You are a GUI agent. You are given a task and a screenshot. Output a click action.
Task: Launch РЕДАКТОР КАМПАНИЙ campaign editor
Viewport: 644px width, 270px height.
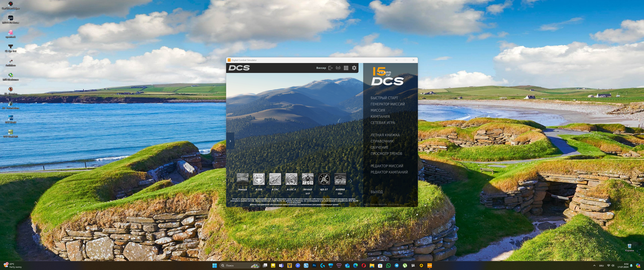pos(389,172)
